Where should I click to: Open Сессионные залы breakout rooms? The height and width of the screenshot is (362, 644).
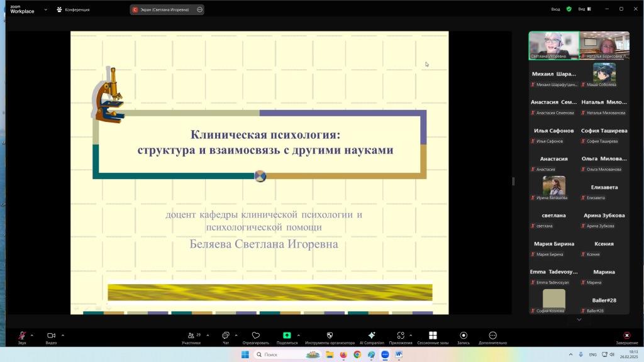(x=433, y=337)
